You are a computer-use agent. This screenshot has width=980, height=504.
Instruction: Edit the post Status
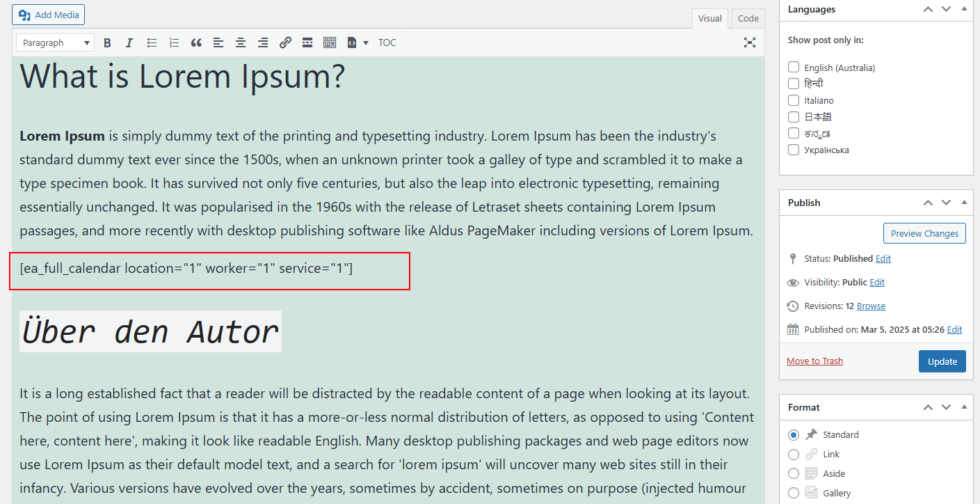(883, 259)
